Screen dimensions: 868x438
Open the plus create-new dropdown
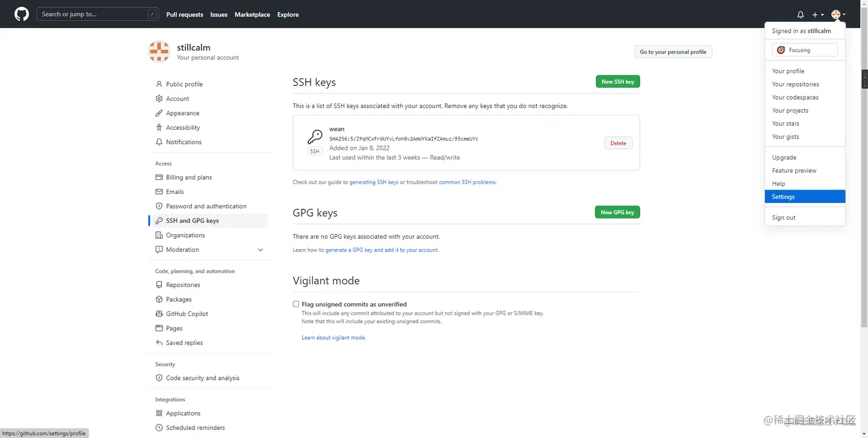[818, 14]
